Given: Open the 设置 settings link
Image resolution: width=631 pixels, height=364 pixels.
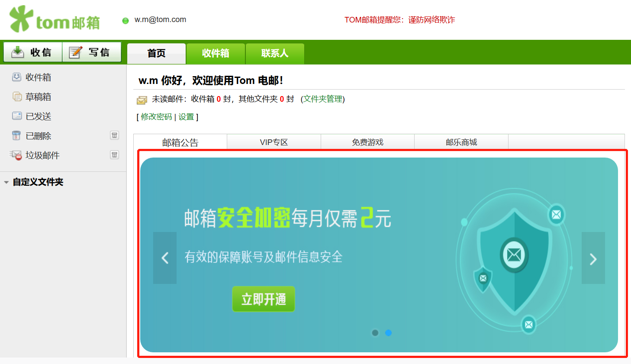Looking at the screenshot, I should (186, 117).
